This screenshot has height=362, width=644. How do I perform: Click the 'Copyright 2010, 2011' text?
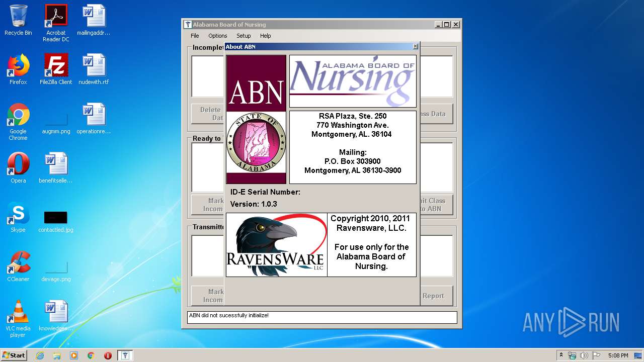[370, 218]
